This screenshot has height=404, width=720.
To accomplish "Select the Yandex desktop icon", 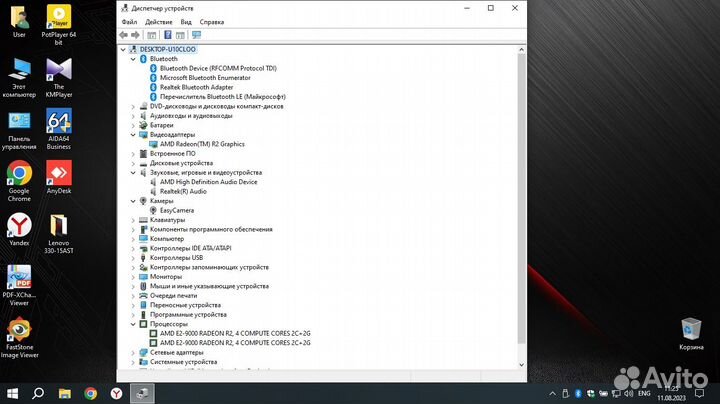I will (x=19, y=229).
